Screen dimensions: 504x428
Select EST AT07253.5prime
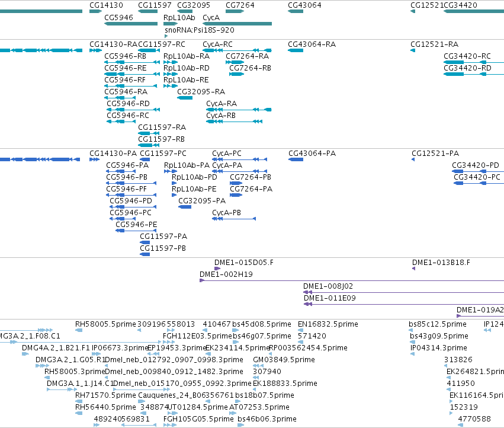coord(259,407)
